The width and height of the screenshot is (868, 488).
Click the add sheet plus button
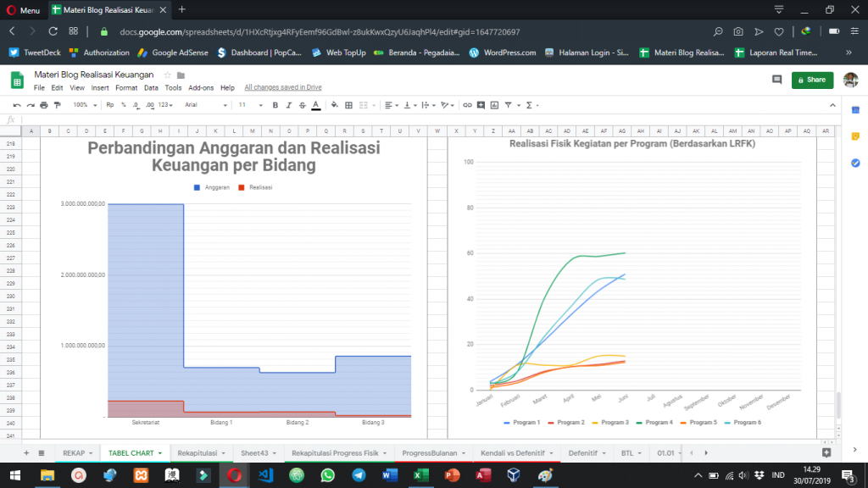26,453
